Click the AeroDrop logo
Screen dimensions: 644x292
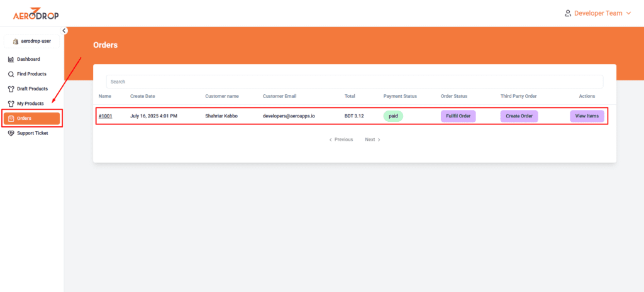click(x=36, y=13)
